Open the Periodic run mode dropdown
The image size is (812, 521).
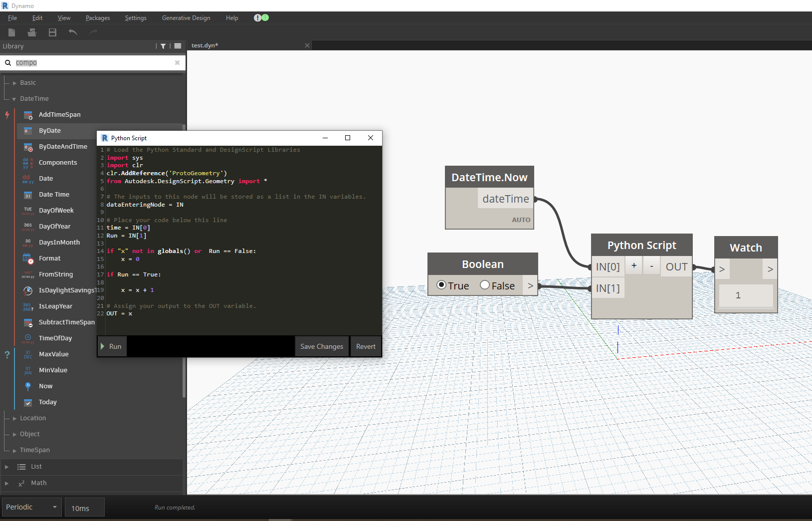32,507
